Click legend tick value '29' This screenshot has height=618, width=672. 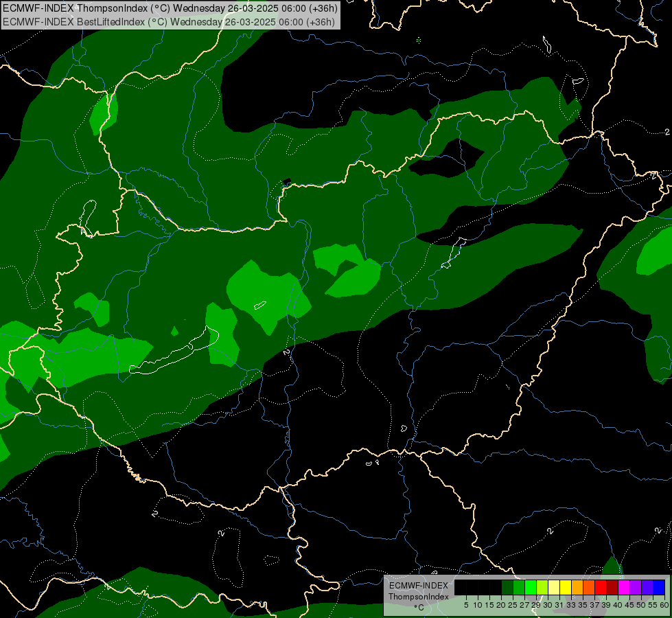(535, 605)
